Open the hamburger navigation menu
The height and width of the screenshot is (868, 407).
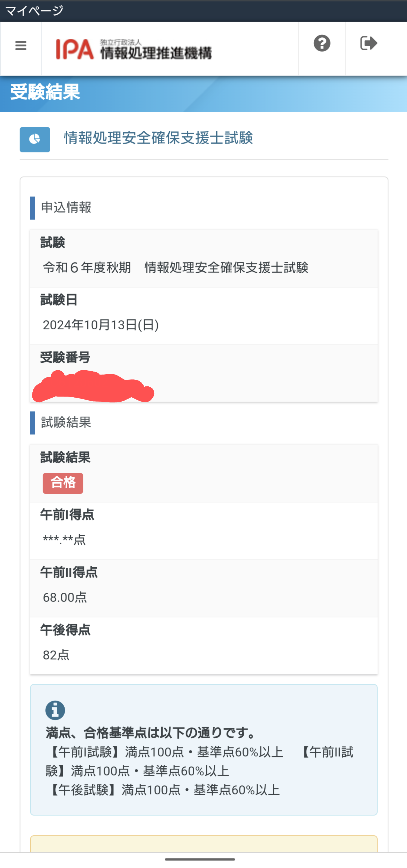point(21,46)
